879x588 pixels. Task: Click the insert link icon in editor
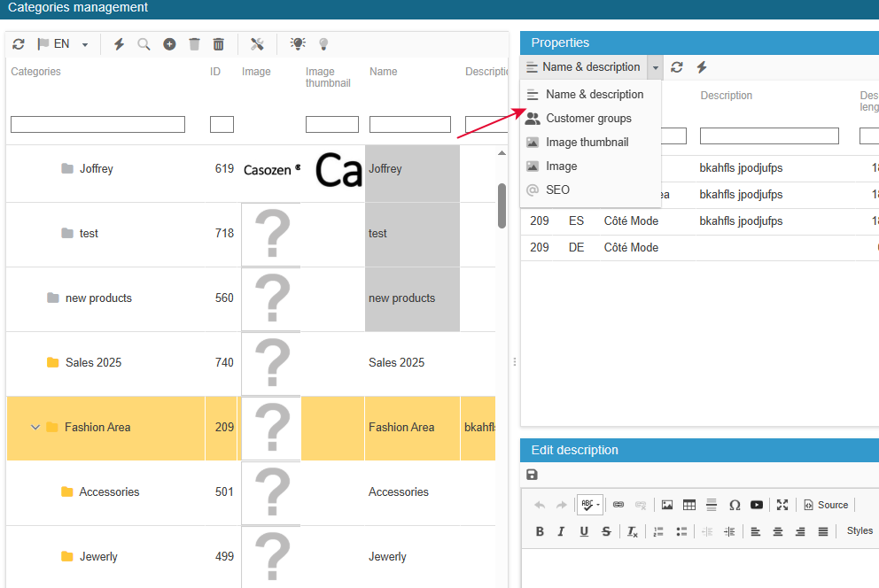tap(618, 505)
